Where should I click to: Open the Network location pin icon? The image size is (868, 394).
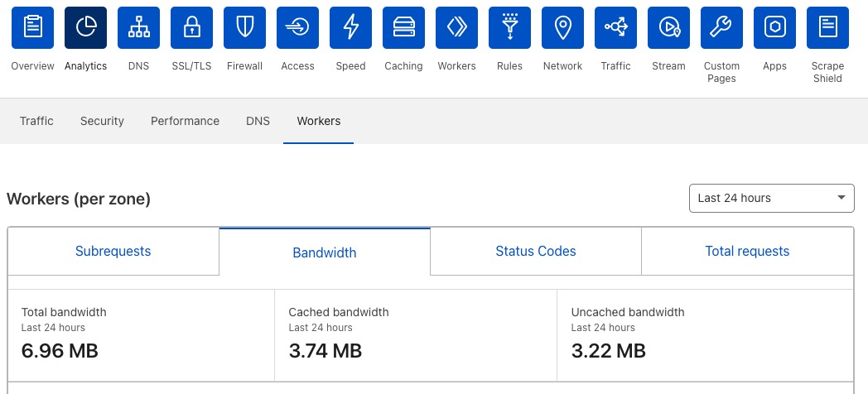(562, 28)
